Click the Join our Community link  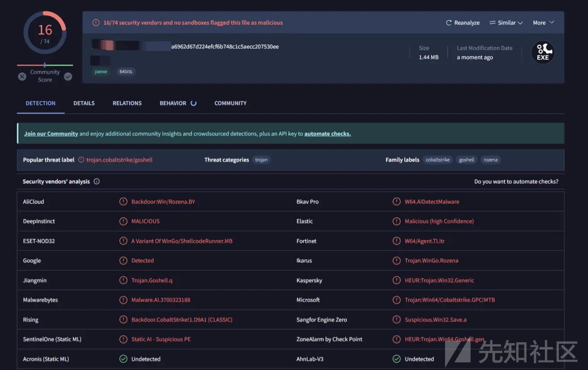(51, 134)
